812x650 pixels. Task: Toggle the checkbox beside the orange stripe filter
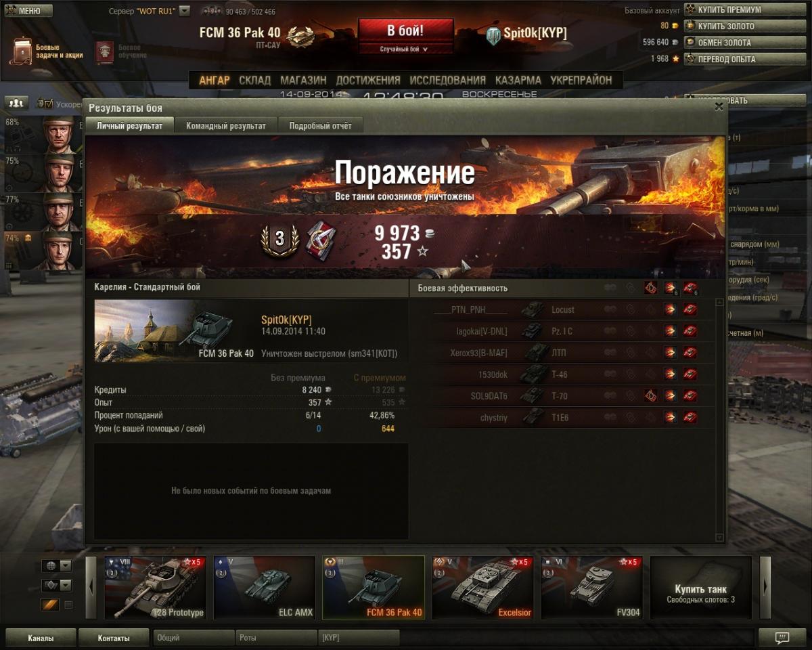[68, 605]
